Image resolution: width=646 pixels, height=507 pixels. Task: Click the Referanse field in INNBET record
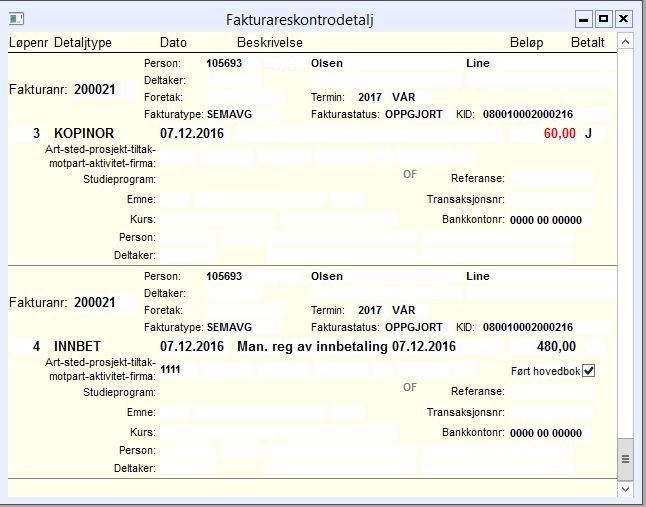(551, 391)
